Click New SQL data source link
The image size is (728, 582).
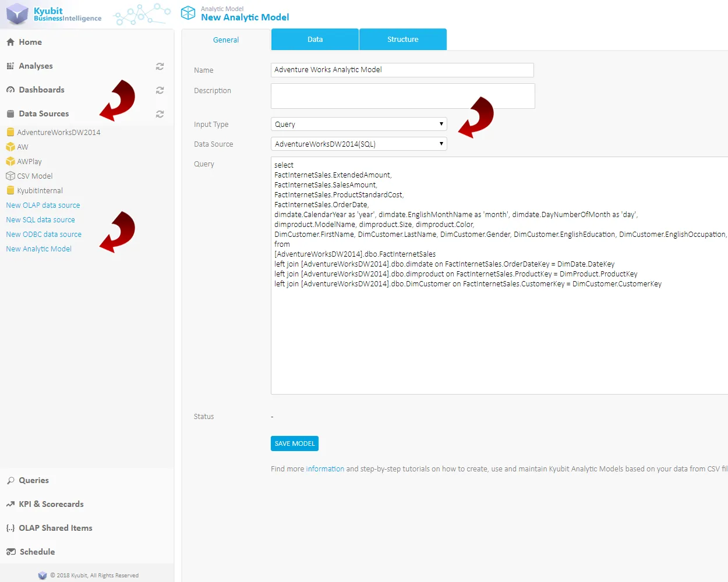(40, 219)
